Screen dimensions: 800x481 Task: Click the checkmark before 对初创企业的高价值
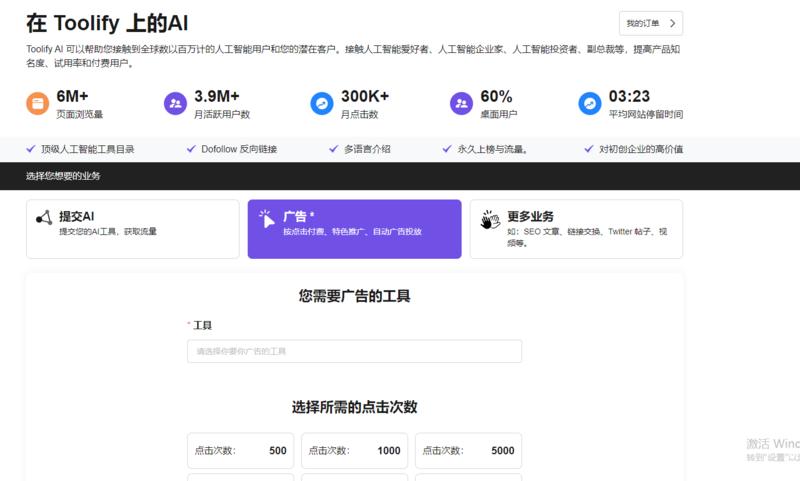(x=589, y=149)
